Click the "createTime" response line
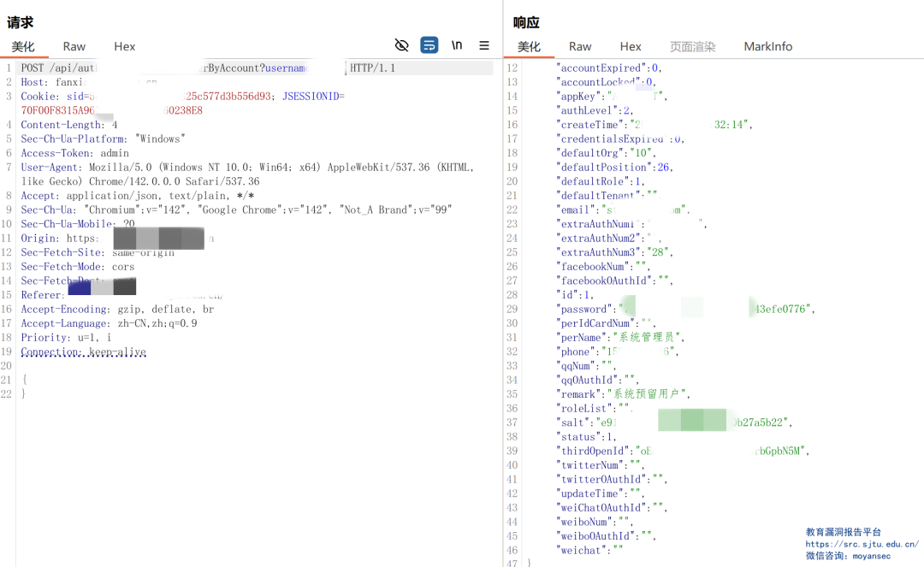 (x=654, y=125)
